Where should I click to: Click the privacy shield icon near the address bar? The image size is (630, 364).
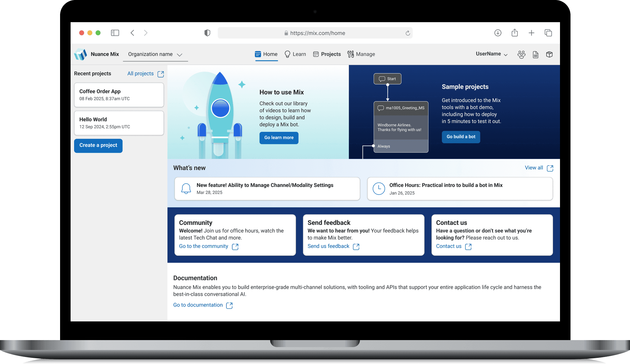coord(207,33)
